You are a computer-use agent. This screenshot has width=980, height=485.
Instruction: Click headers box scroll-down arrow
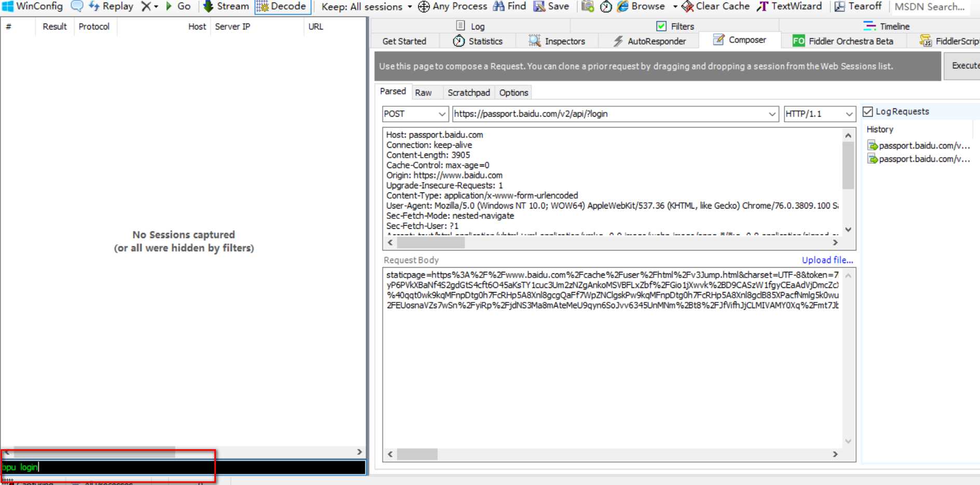[x=848, y=229]
